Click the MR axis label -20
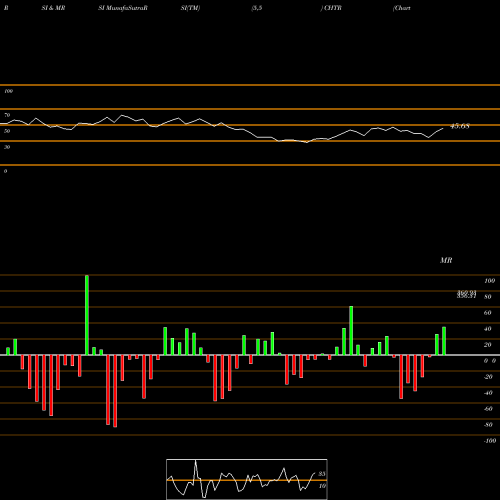Viewport: 500px width, 500px height. [488, 377]
